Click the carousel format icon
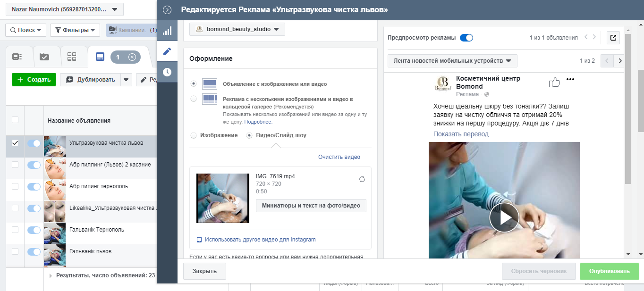The image size is (644, 291). [x=209, y=99]
